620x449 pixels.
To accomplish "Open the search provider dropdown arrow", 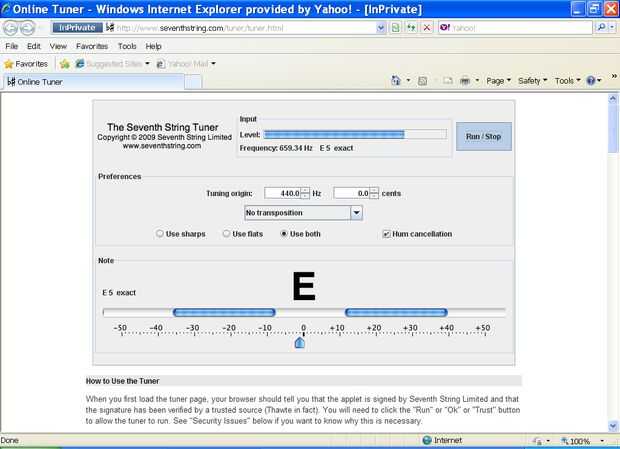I will [612, 27].
